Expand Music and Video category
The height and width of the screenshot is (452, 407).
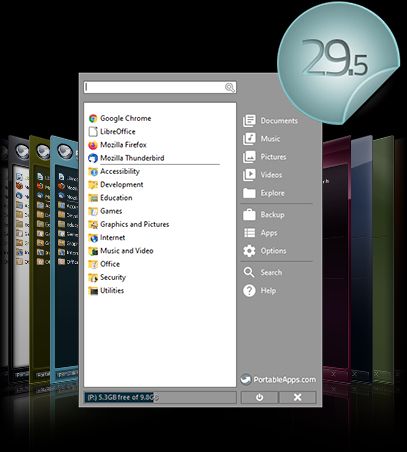pos(121,251)
